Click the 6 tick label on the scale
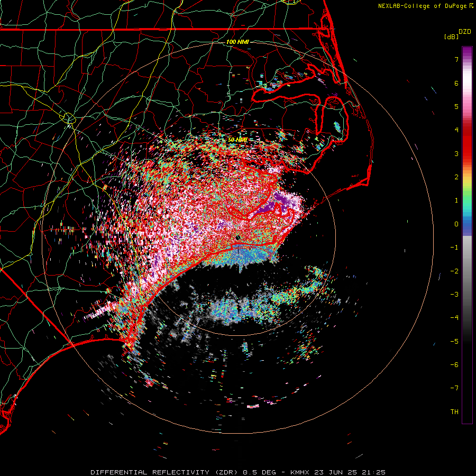 (x=456, y=83)
